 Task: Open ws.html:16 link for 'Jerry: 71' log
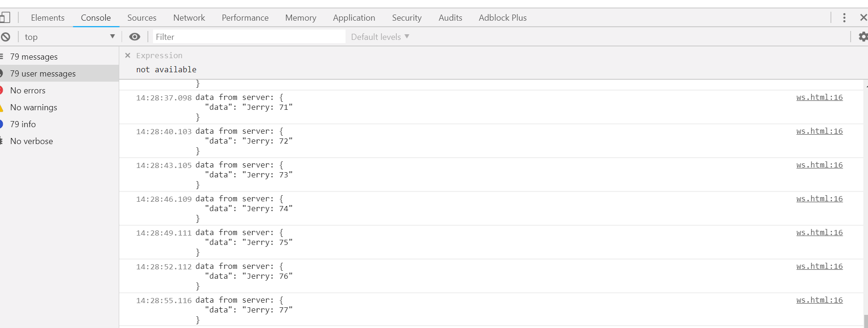click(819, 98)
